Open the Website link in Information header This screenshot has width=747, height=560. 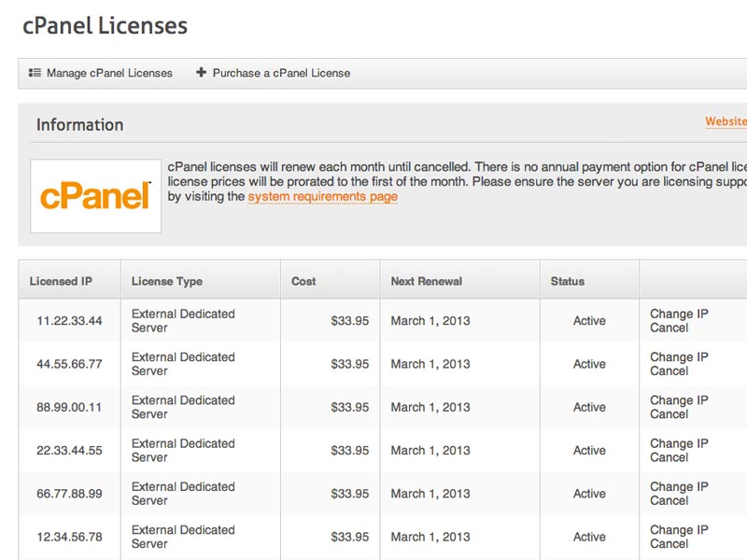coord(726,121)
